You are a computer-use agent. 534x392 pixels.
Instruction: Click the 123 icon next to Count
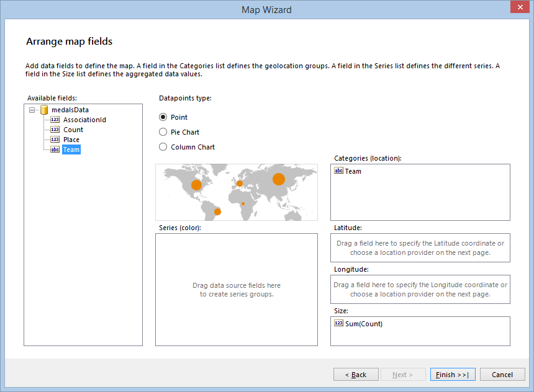coord(55,130)
